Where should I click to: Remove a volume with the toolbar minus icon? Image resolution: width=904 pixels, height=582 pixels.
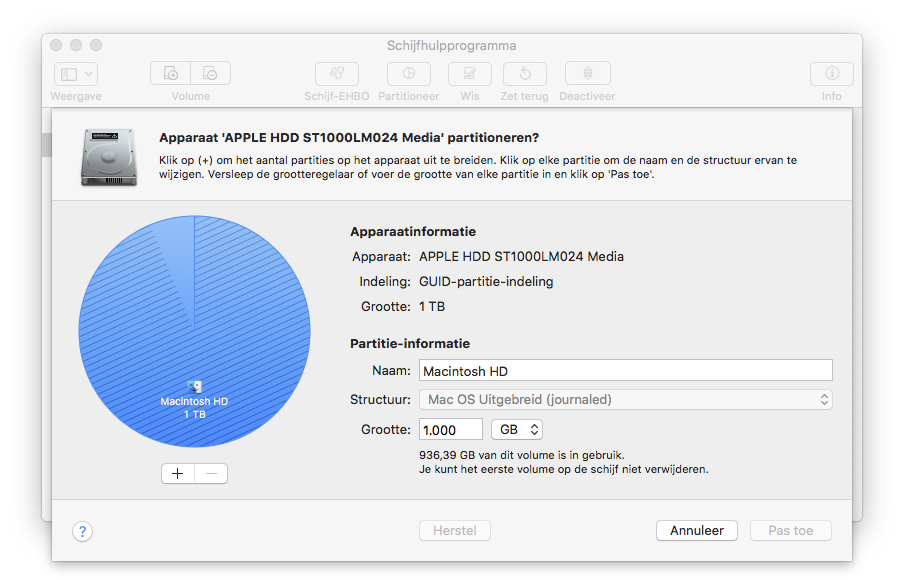(210, 73)
